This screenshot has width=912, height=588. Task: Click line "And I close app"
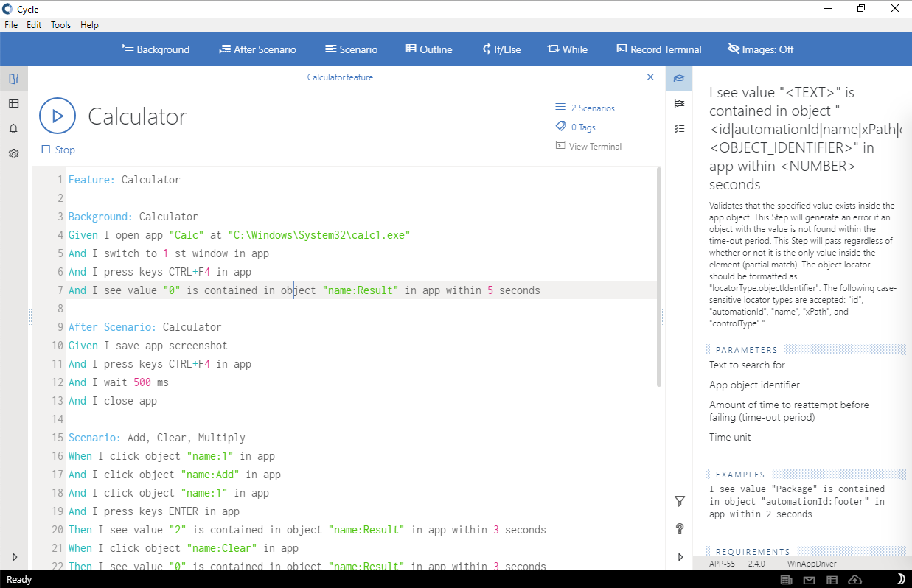click(x=112, y=401)
